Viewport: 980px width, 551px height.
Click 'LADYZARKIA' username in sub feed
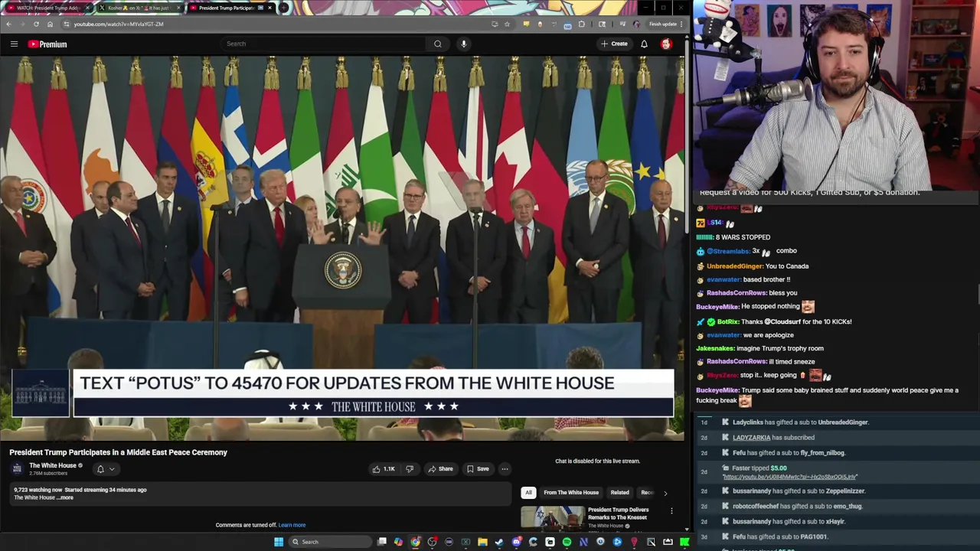pos(751,438)
